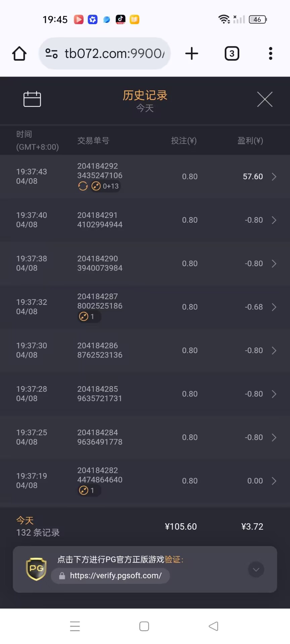
Task: Open the calendar date filter icon
Action: (32, 99)
